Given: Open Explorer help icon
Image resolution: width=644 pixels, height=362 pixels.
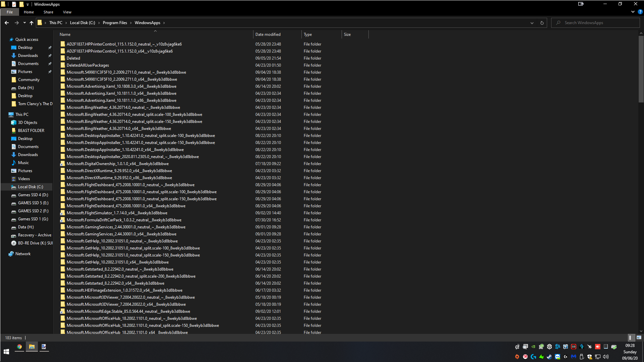Looking at the screenshot, I should [640, 12].
